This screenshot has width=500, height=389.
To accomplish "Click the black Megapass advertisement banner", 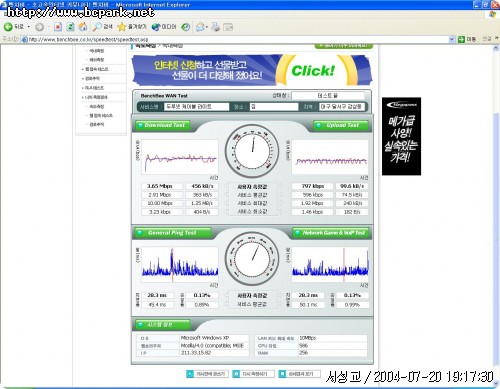I will (x=401, y=136).
